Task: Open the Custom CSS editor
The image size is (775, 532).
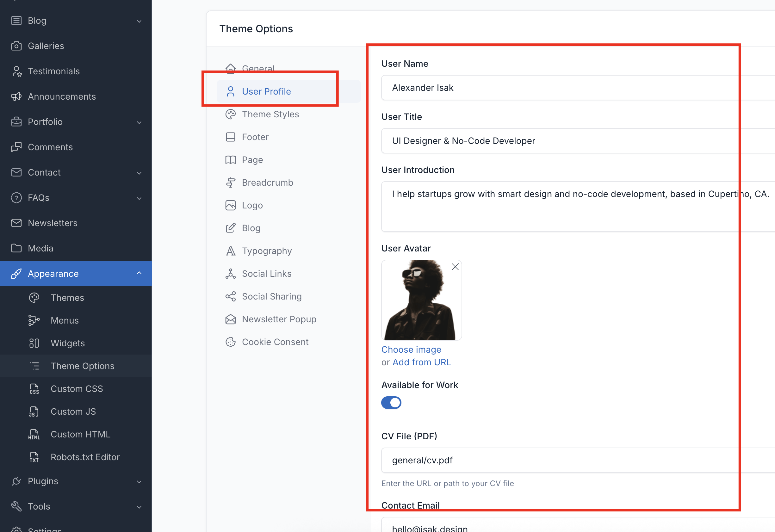Action: (76, 388)
